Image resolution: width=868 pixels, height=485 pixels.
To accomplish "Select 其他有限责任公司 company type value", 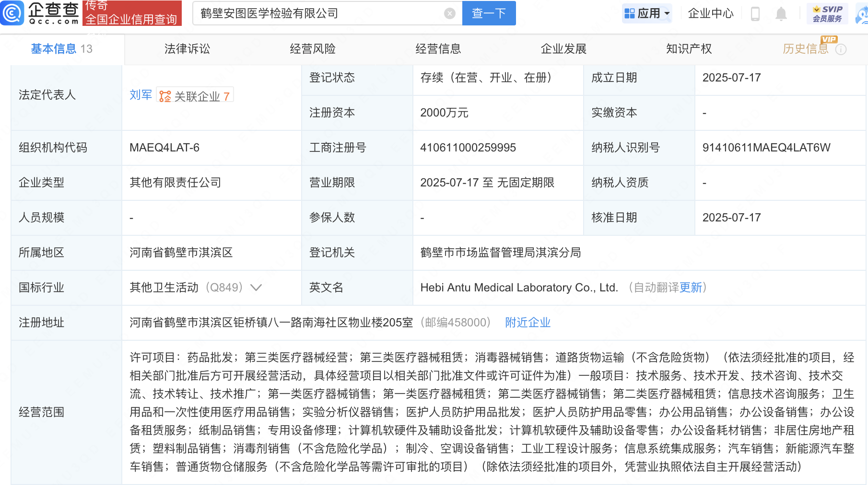I will (x=176, y=183).
